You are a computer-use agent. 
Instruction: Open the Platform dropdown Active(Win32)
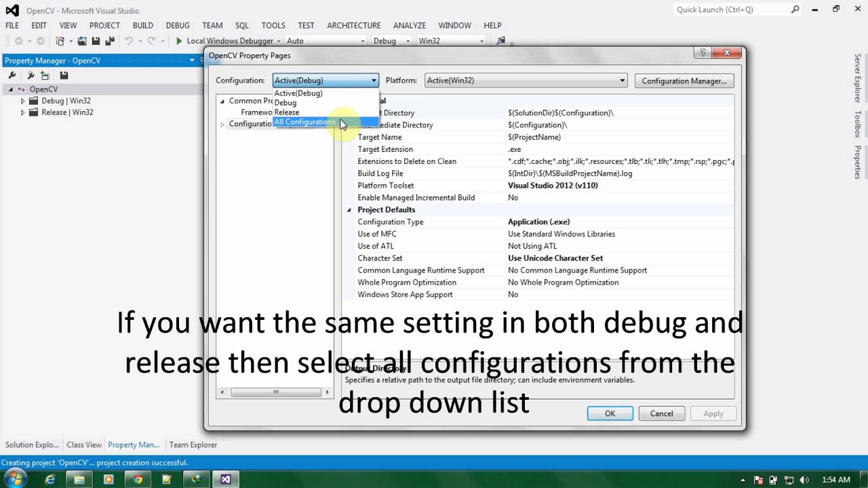click(x=526, y=81)
